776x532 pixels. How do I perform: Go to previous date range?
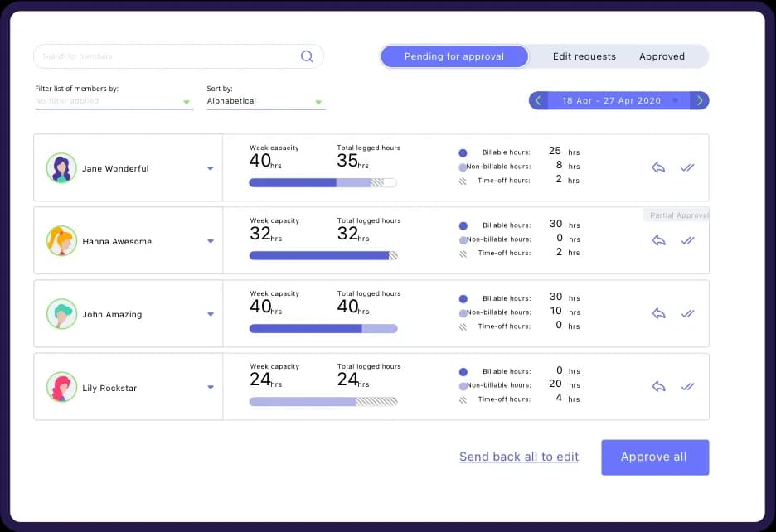(x=538, y=100)
